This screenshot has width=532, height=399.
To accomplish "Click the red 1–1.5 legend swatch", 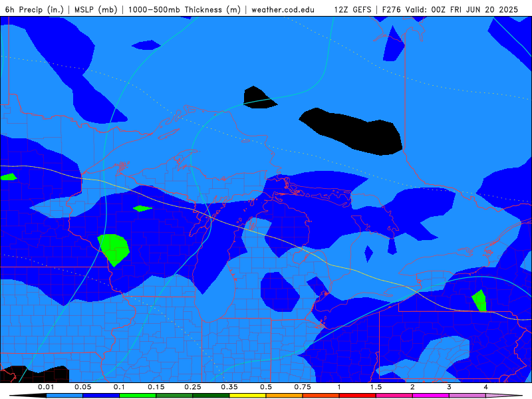I will point(358,396).
